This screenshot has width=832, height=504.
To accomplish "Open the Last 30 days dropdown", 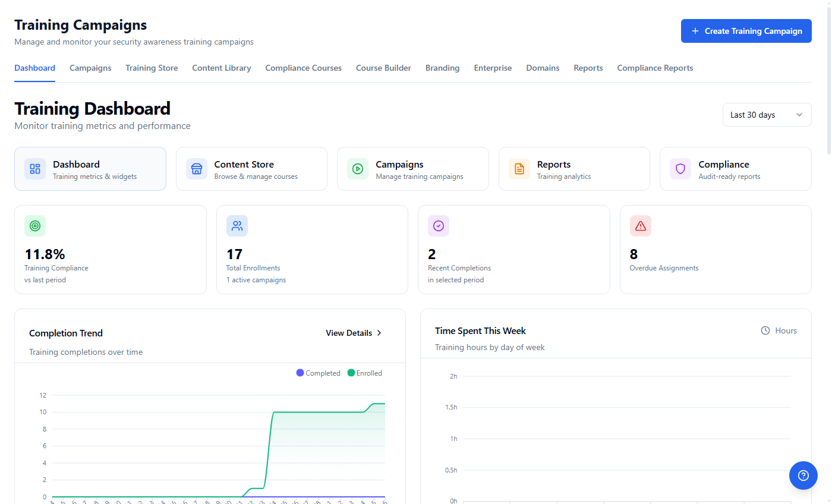I will (767, 115).
